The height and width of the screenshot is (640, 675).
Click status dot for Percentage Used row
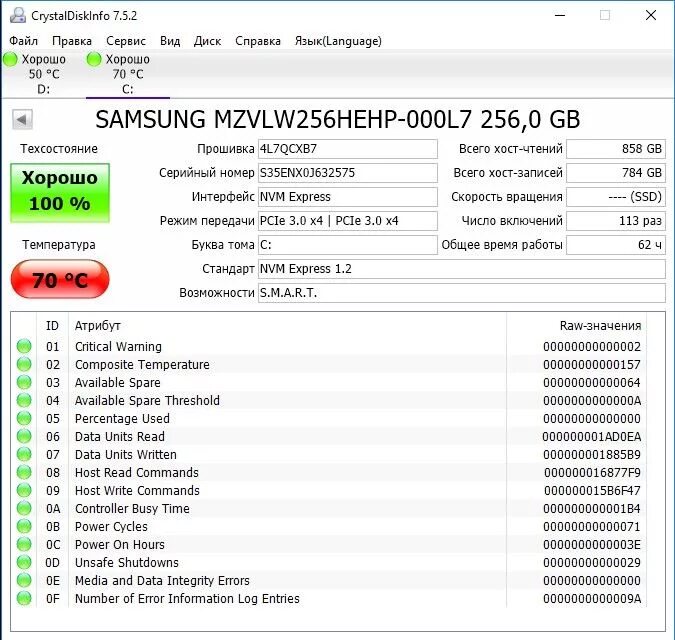click(24, 418)
